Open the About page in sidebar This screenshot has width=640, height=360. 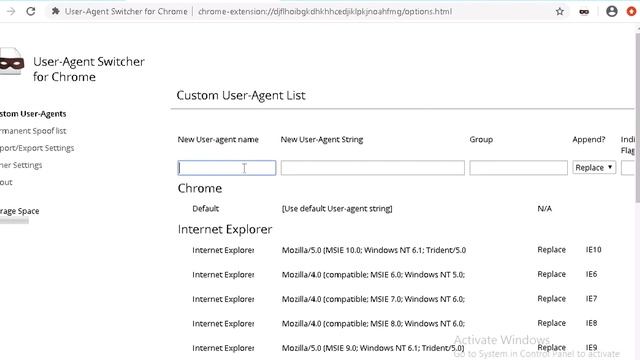(x=6, y=182)
